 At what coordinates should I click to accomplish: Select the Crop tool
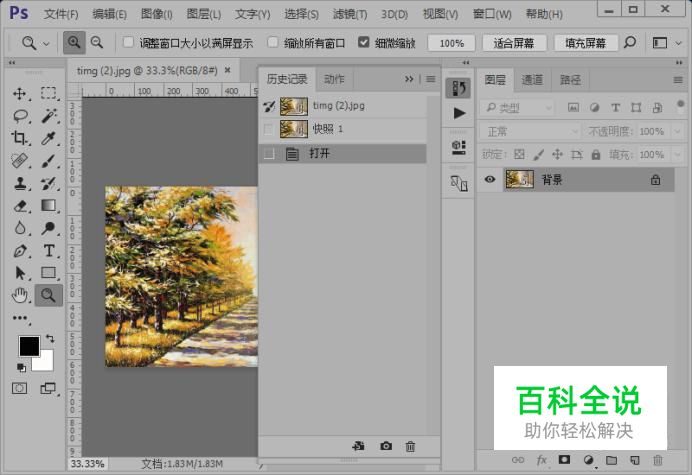(x=19, y=138)
